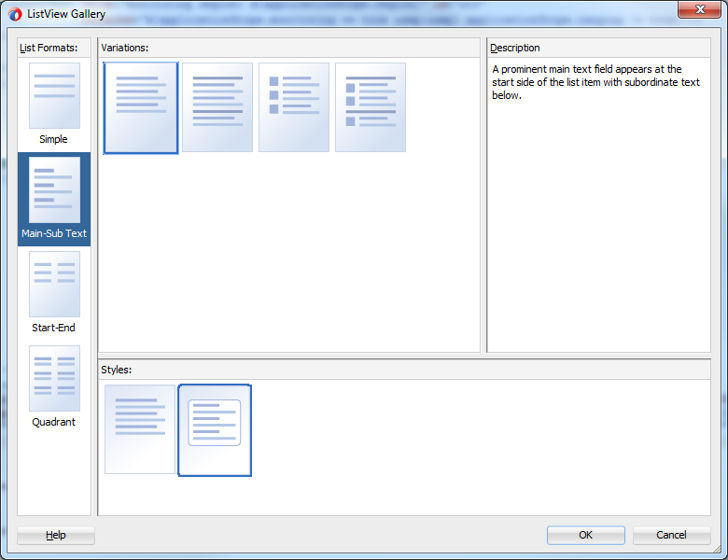Select the Main-Sub Text list format
Viewport: 728px width, 560px height.
pos(54,199)
